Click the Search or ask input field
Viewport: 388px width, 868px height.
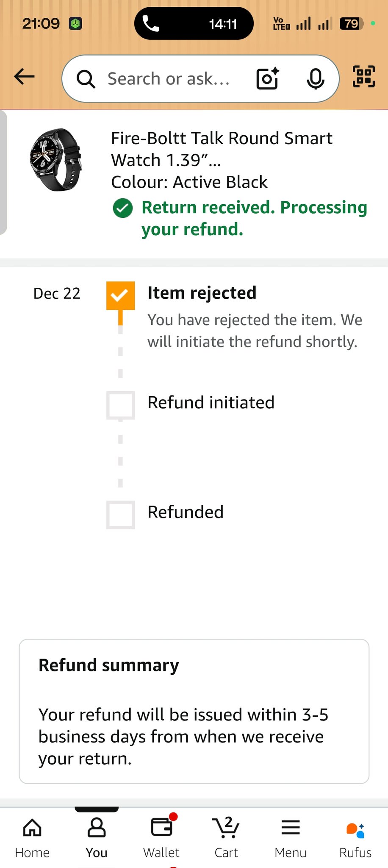[x=169, y=79]
